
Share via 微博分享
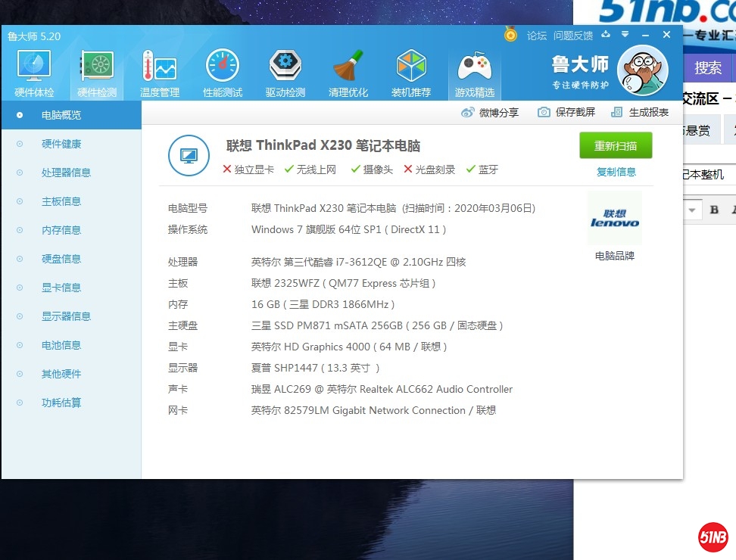(491, 112)
